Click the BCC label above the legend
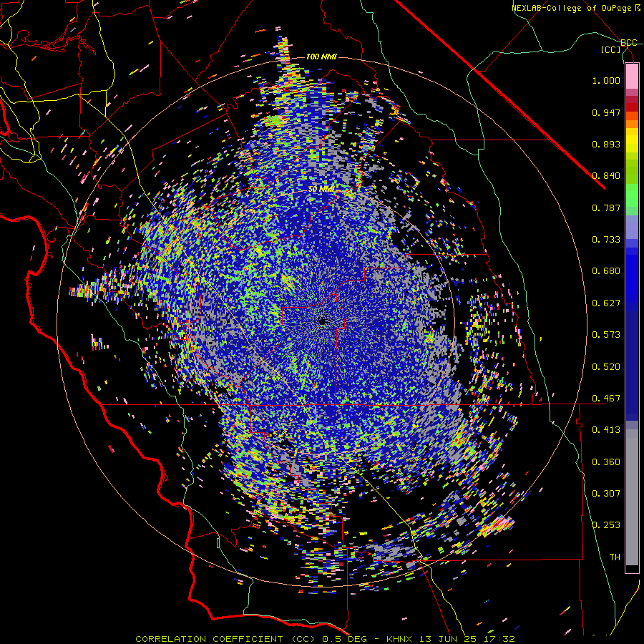Viewport: 644px width, 644px height. (628, 43)
